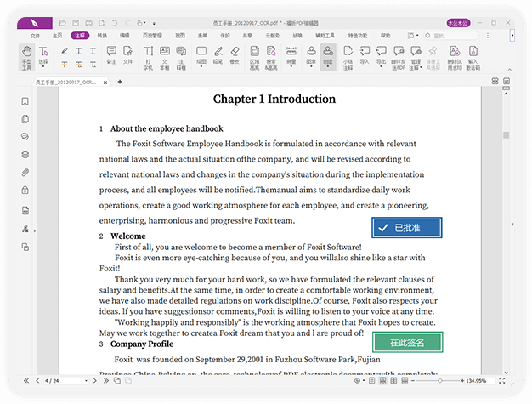Switch to the 保护 (Protect) tab
The image size is (532, 404).
(x=225, y=36)
